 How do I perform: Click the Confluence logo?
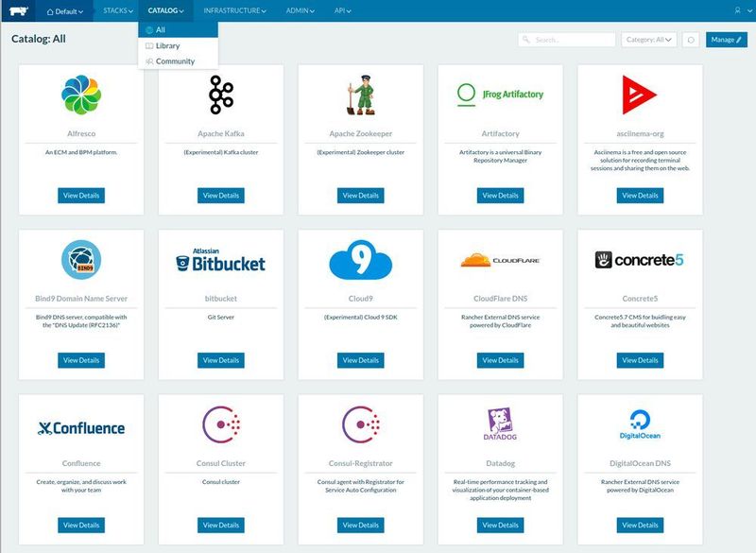pos(81,428)
